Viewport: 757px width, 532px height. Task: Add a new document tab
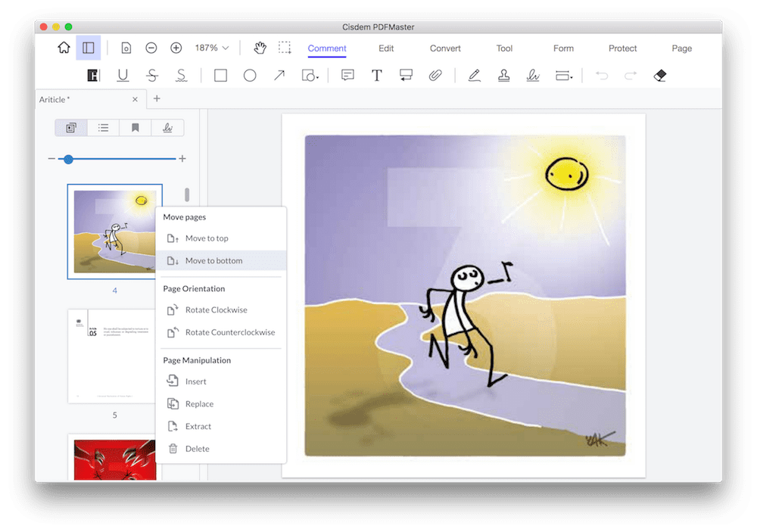tap(157, 98)
